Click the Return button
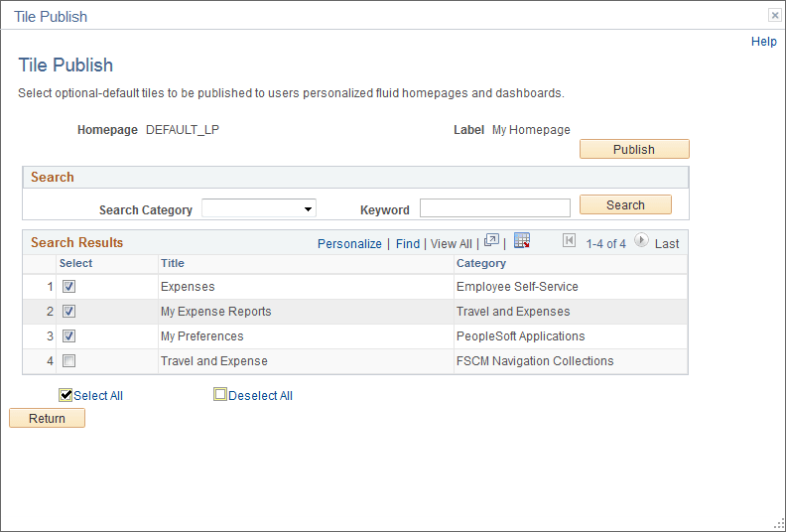Viewport: 786px width, 532px height. pyautogui.click(x=47, y=419)
